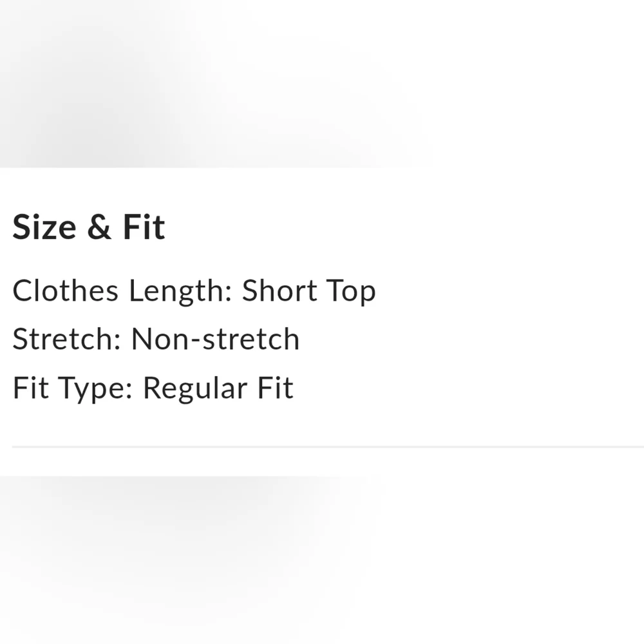
Task: Click the word "Regular"
Action: [x=191, y=388]
